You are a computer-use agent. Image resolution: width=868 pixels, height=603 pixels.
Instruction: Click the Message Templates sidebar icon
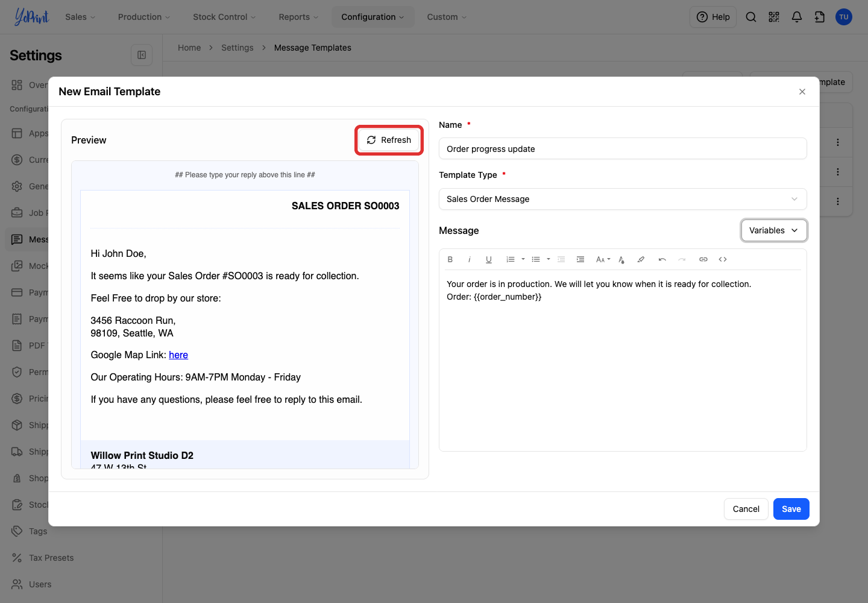17,239
